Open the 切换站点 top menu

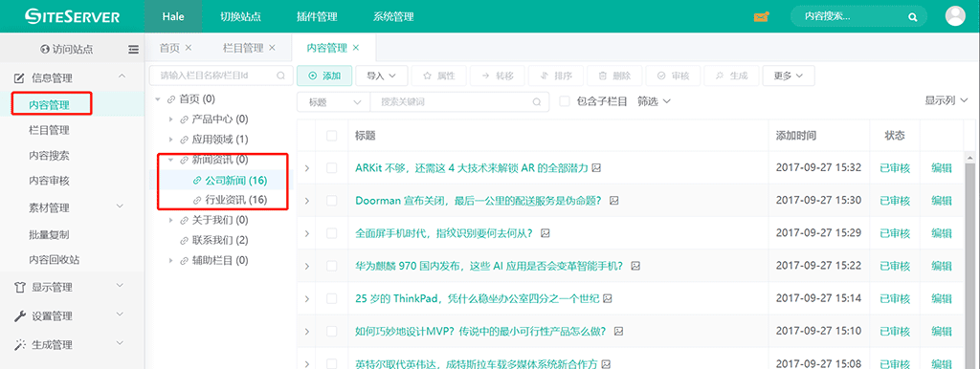(240, 17)
